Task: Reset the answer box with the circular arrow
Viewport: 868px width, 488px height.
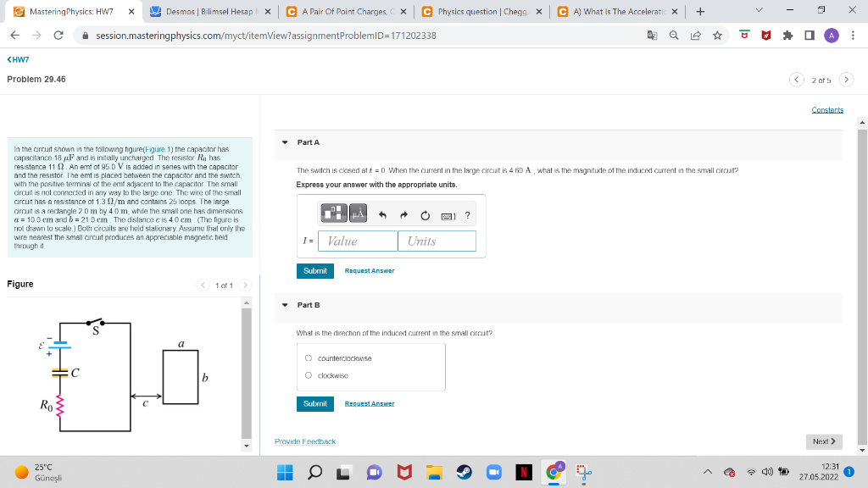Action: [425, 214]
